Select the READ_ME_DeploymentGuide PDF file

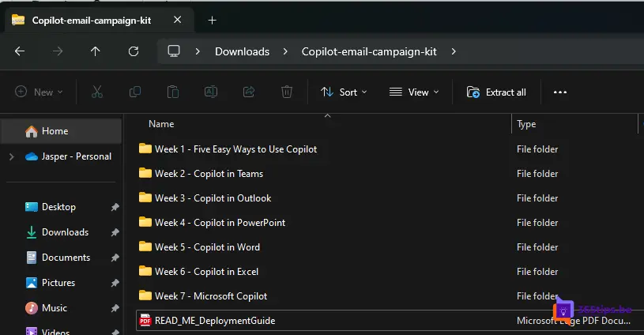[x=214, y=321]
